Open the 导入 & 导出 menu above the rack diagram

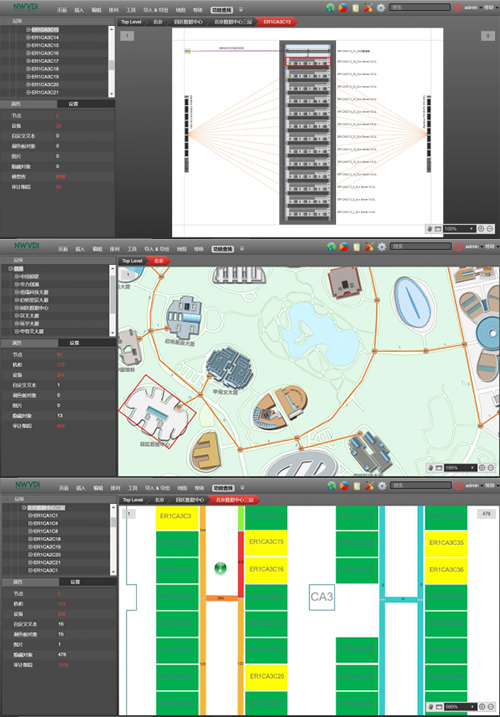pyautogui.click(x=156, y=10)
